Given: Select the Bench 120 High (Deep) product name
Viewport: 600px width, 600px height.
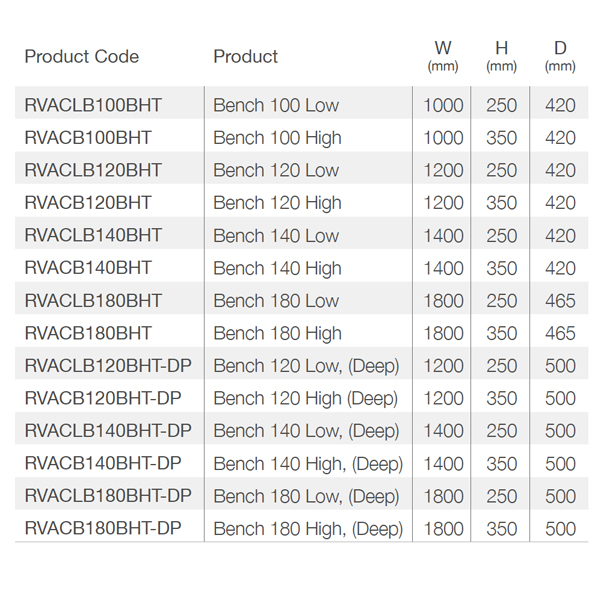Looking at the screenshot, I should pos(305,399).
